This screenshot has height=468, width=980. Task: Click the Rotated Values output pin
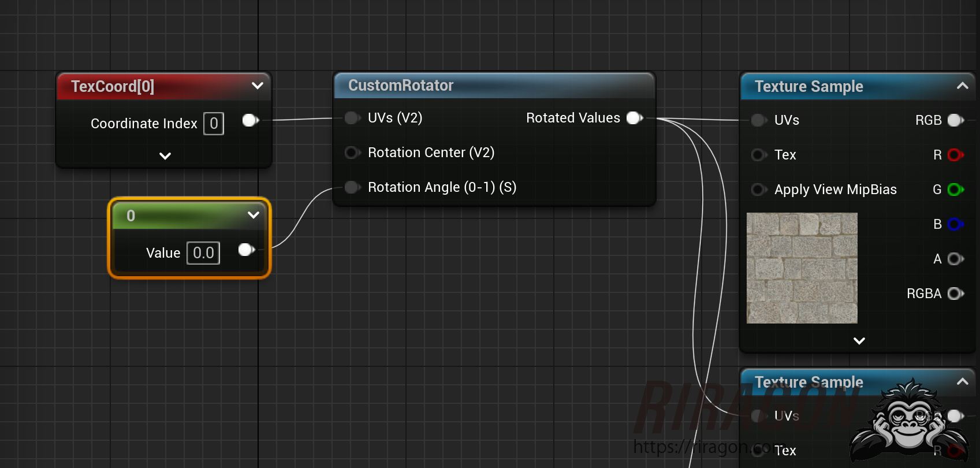(634, 118)
